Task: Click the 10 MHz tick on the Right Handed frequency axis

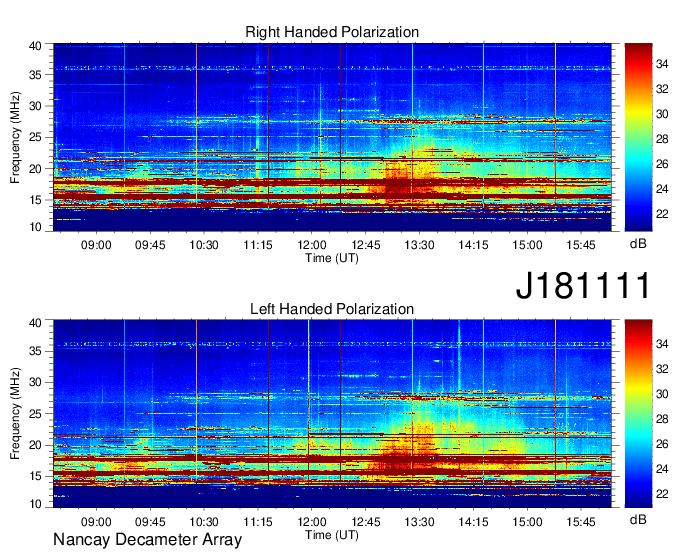Action: click(35, 227)
